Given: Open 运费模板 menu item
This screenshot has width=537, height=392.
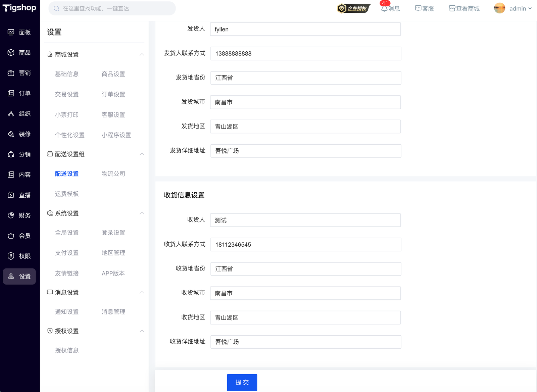Looking at the screenshot, I should pos(67,194).
